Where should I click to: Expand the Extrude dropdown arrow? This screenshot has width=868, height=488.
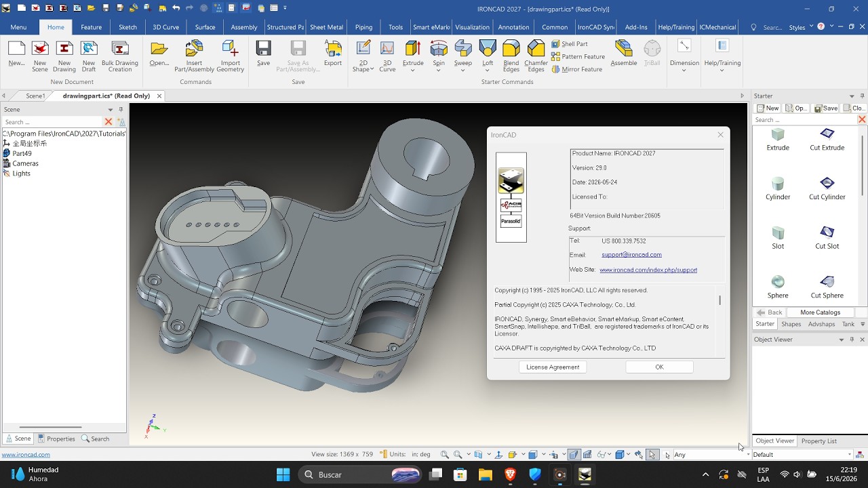click(x=413, y=70)
